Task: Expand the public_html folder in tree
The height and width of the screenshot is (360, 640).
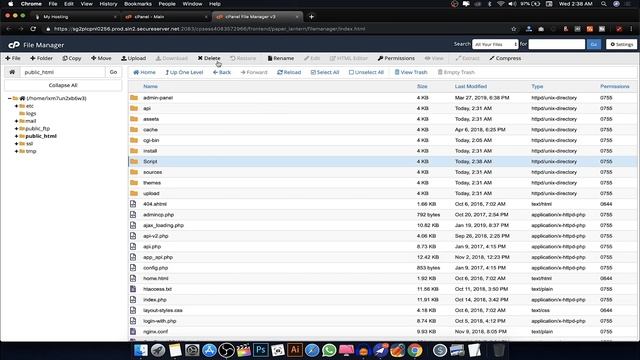Action: click(16, 136)
